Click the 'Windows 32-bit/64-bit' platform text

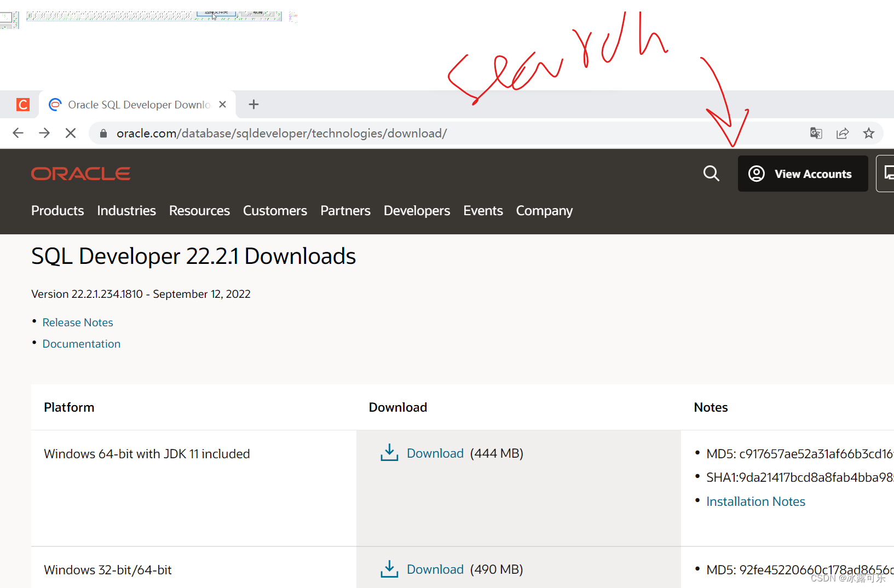tap(108, 570)
